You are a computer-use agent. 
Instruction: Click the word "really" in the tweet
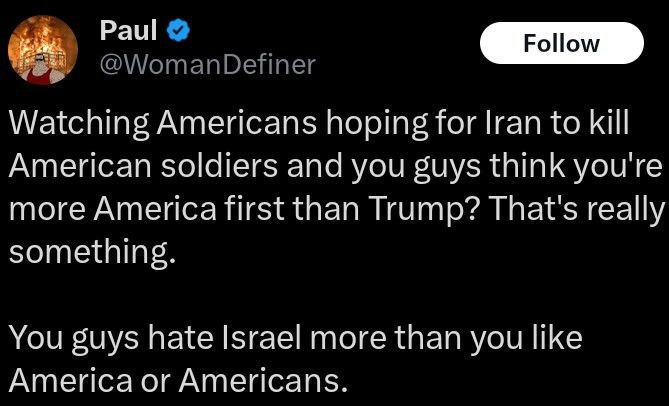pos(626,208)
